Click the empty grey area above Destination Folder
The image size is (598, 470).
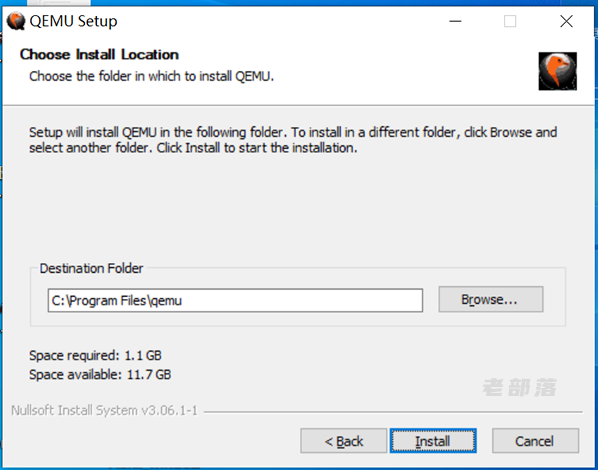(297, 208)
